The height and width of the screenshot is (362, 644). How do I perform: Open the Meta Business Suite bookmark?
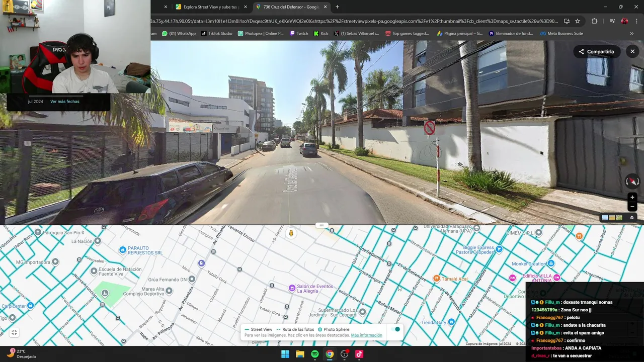[561, 34]
